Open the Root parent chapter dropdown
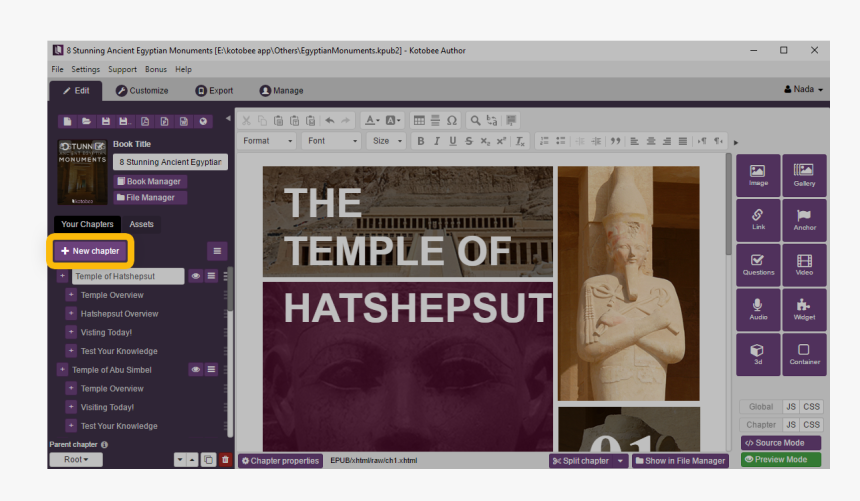Image resolution: width=860 pixels, height=501 pixels. click(x=76, y=459)
